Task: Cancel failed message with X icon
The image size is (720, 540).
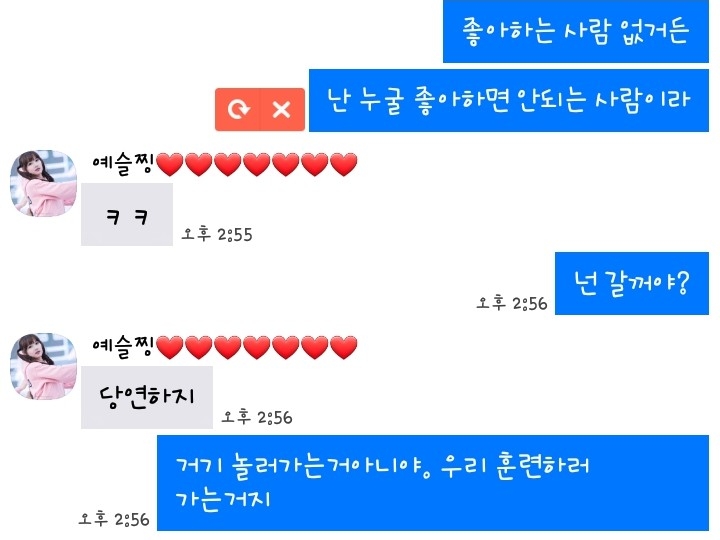Action: [x=281, y=109]
